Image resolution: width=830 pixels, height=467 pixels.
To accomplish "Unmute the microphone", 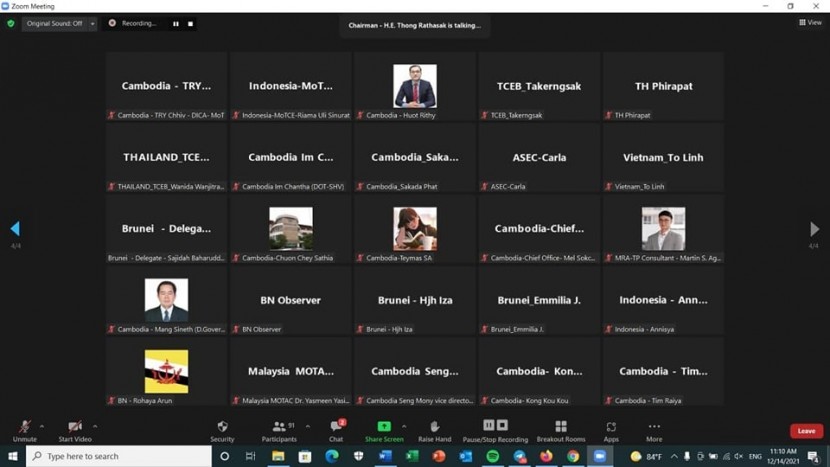I will (24, 430).
